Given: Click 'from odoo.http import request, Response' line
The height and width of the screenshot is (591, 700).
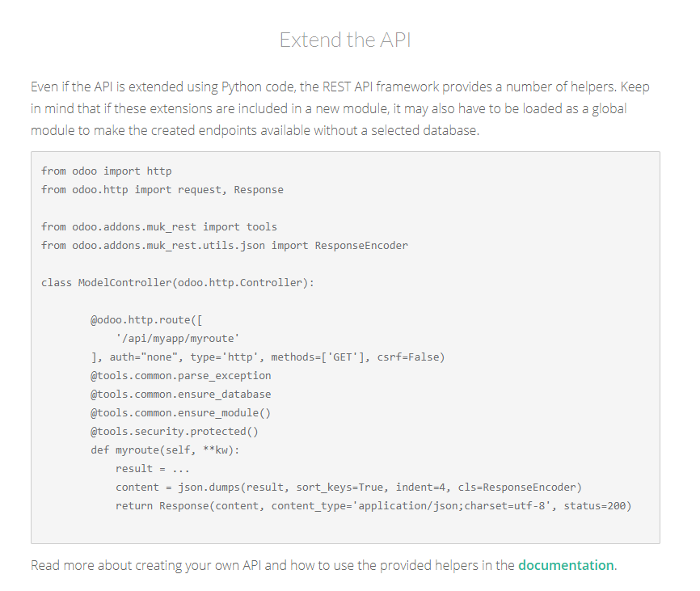Looking at the screenshot, I should click(162, 190).
